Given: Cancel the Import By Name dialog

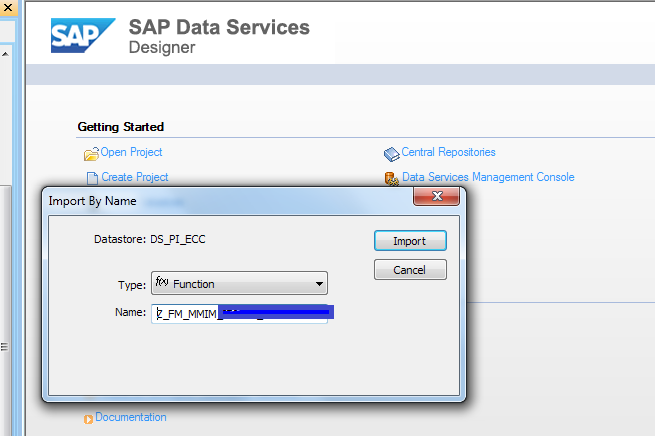Looking at the screenshot, I should click(x=410, y=270).
